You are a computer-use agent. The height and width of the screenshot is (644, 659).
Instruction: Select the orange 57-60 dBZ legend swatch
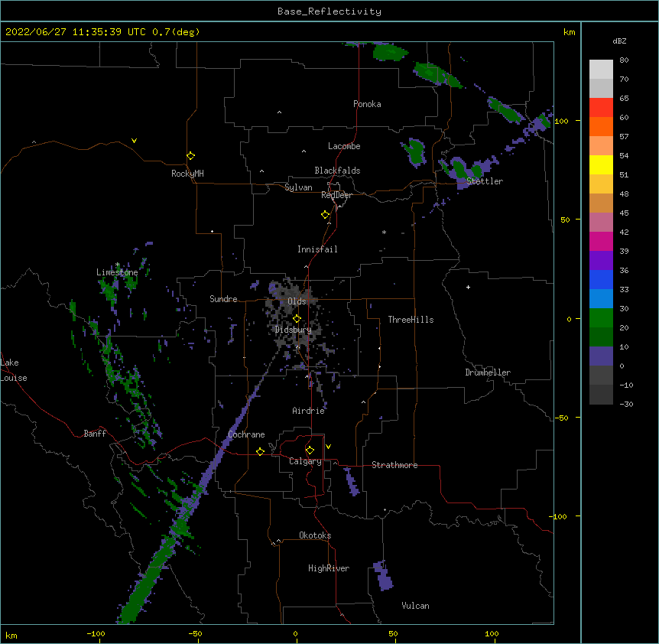(x=601, y=126)
